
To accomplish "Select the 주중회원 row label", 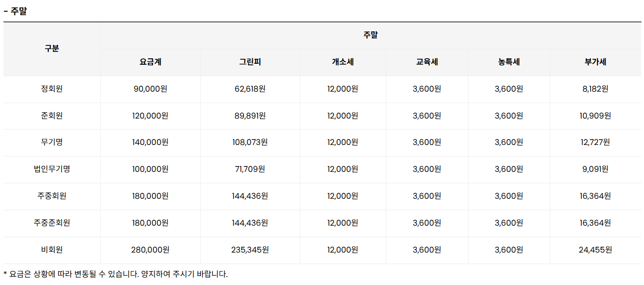I will click(x=52, y=196).
